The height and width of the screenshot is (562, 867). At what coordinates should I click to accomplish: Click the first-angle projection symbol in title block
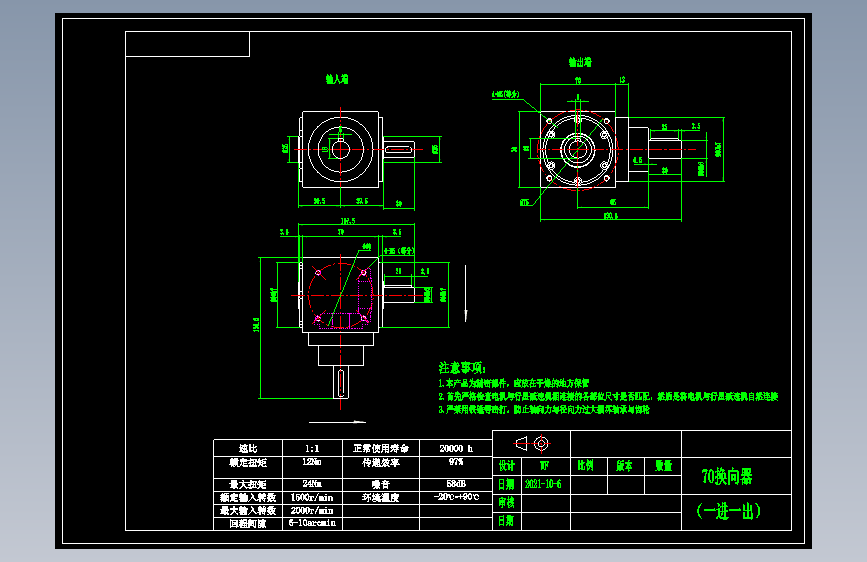point(532,443)
